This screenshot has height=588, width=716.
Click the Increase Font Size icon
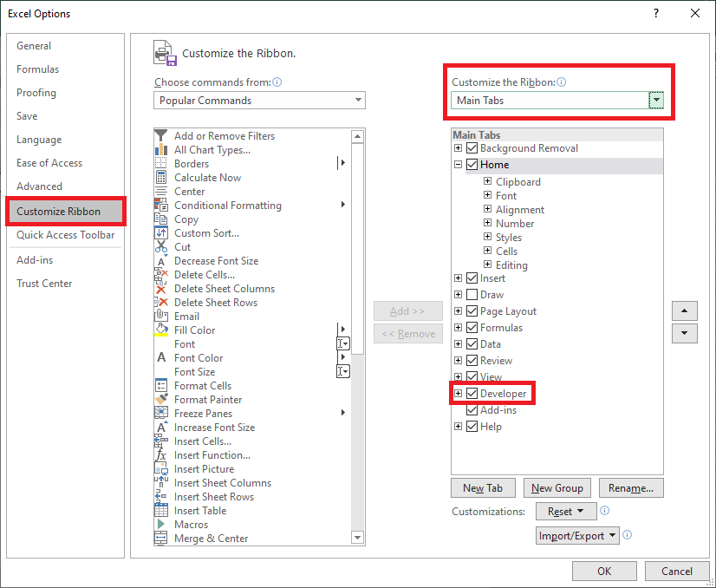click(160, 428)
